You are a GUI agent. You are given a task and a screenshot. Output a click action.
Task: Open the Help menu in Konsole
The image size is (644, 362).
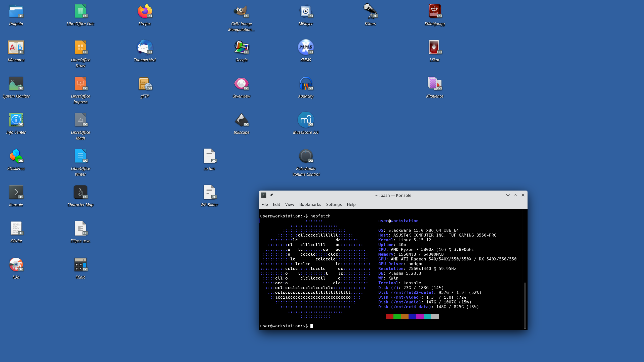point(351,204)
